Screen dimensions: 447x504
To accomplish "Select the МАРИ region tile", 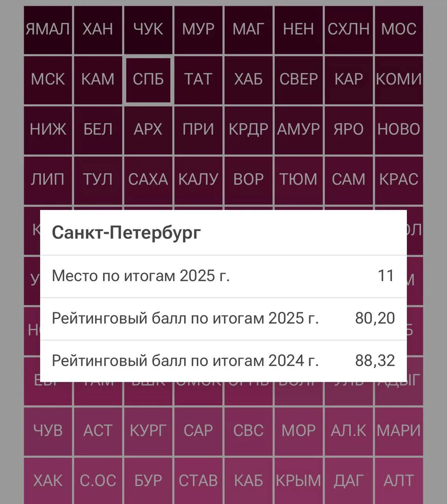I will pos(399,431).
